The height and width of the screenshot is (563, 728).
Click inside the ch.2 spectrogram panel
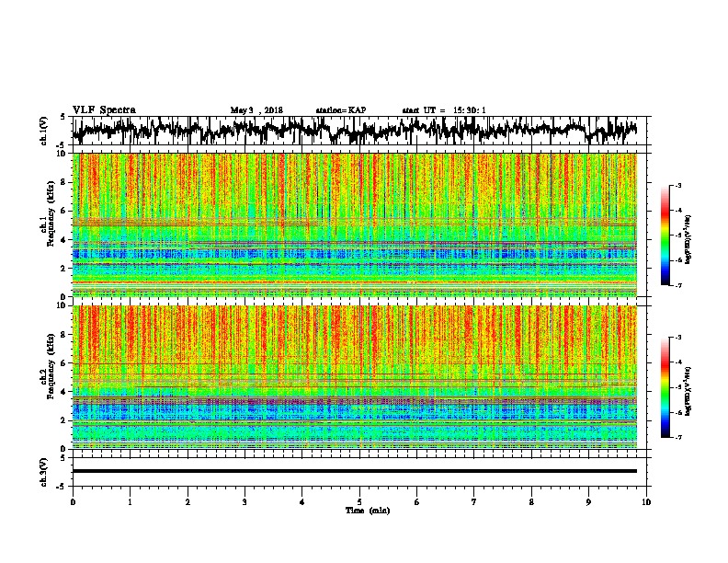click(x=354, y=377)
